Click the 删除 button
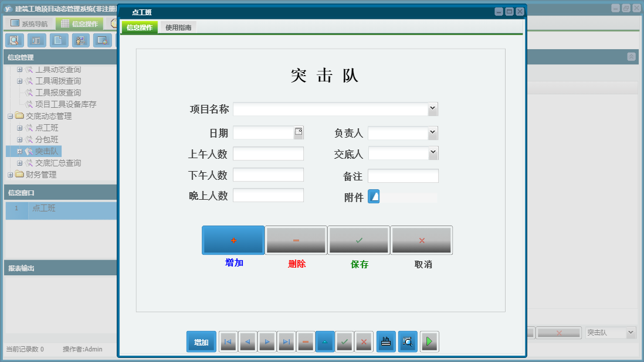The image size is (644, 362). (x=296, y=240)
